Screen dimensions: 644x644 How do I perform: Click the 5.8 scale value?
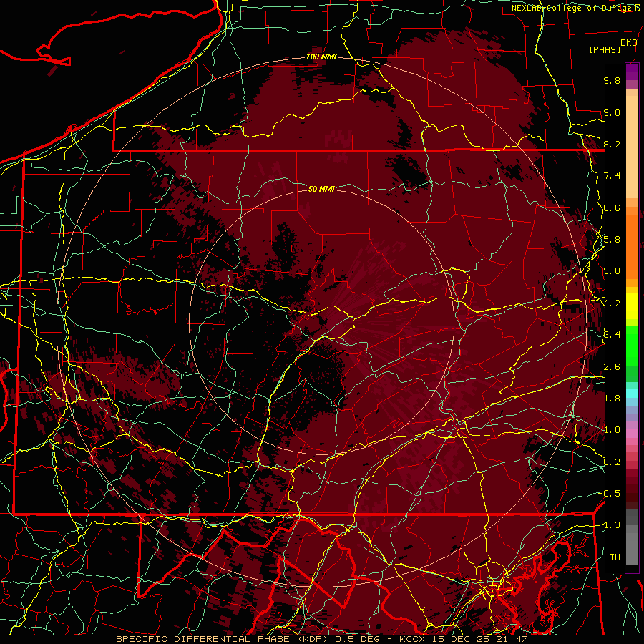pyautogui.click(x=612, y=240)
